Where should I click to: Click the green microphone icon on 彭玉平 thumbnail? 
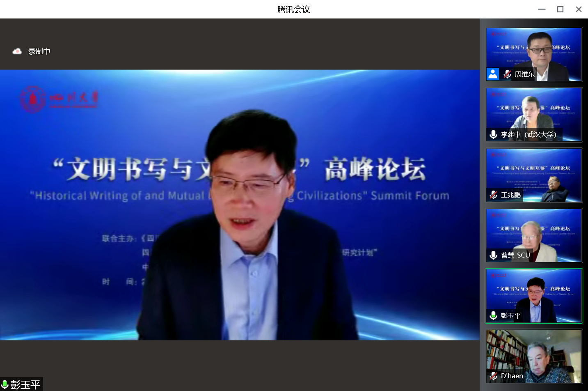[494, 315]
